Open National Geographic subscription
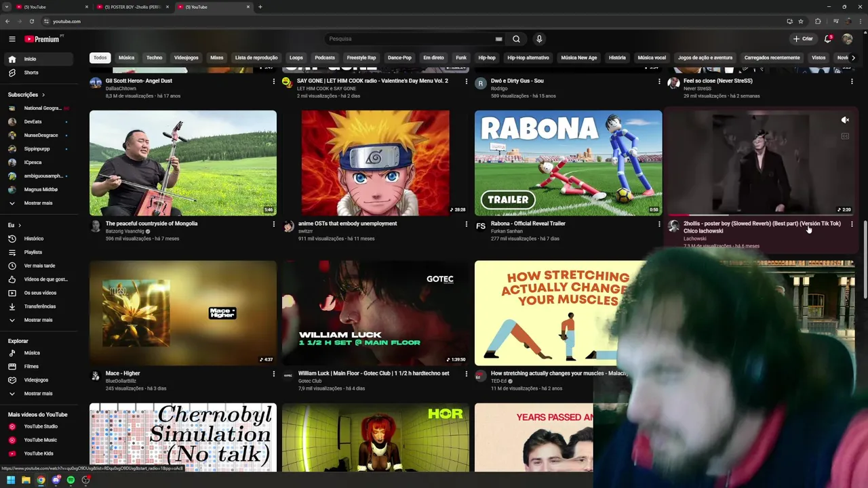Viewport: 868px width, 488px height. click(39, 108)
